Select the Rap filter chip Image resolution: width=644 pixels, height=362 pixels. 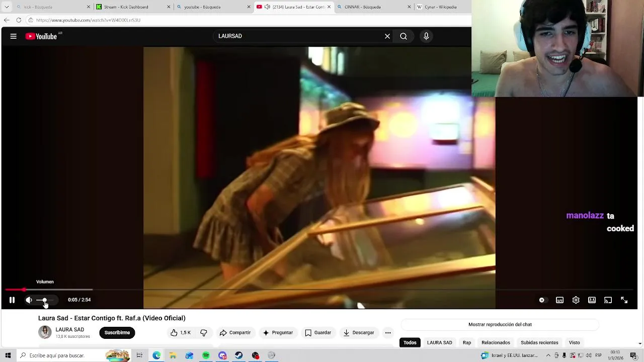[467, 342]
